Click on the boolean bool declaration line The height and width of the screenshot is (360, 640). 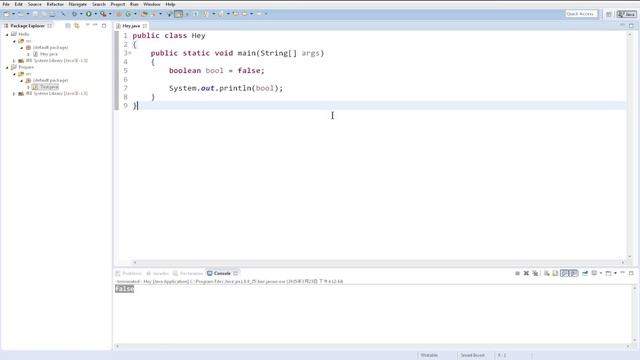coord(217,71)
